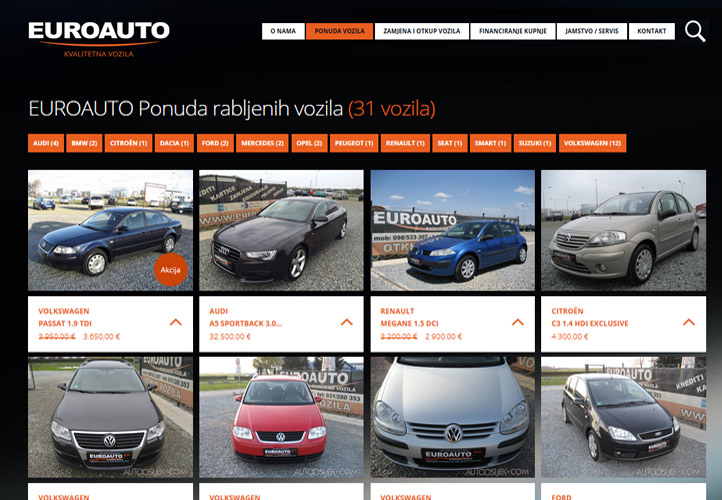Click the MEGANE 1.5 DCI title
Viewport: 722px width, 500px height.
click(x=409, y=324)
